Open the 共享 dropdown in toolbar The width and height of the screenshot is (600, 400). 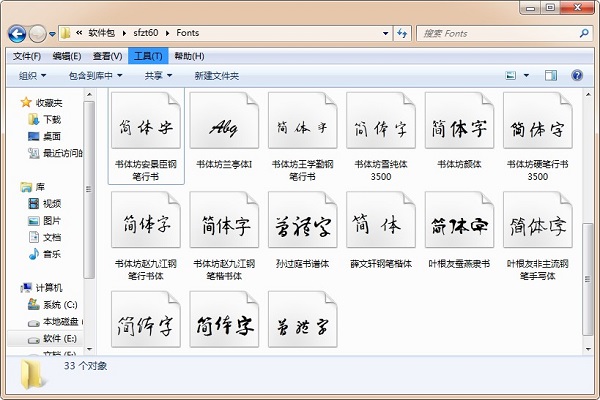[158, 75]
